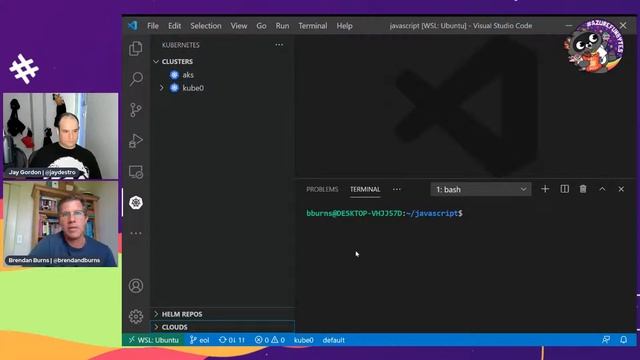Switch to the PROBLEMS tab
The height and width of the screenshot is (360, 640).
[x=322, y=189]
